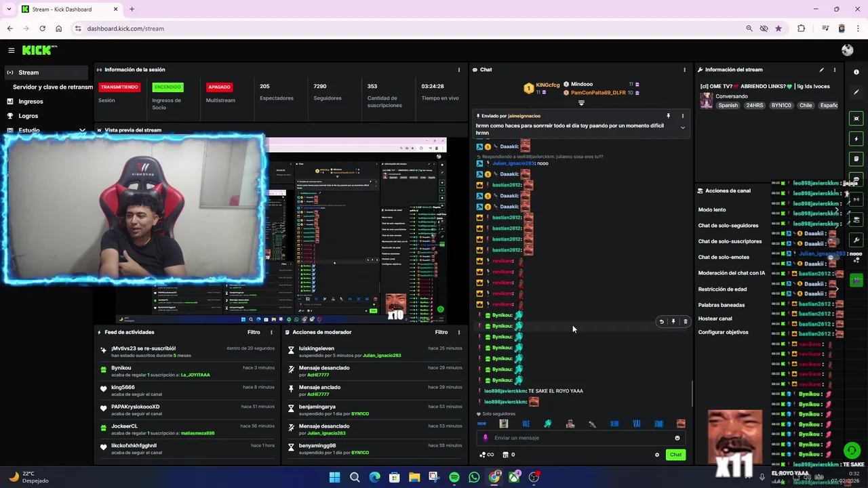Click the stream preview thumbnail
The height and width of the screenshot is (488, 868).
[x=271, y=229]
